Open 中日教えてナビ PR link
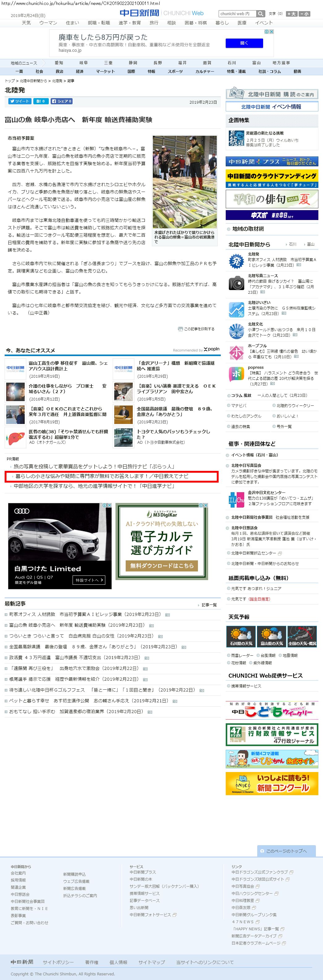The image size is (323, 980). pos(102,476)
